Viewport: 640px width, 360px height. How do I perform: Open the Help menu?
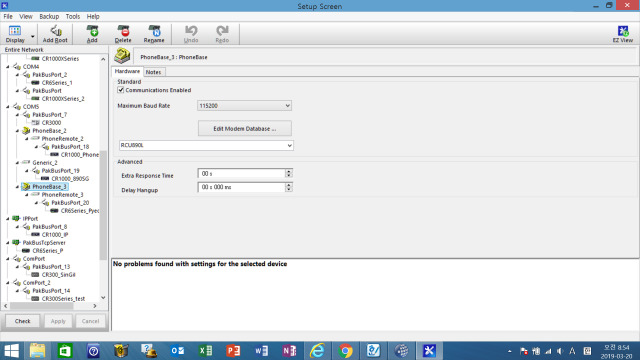tap(93, 16)
